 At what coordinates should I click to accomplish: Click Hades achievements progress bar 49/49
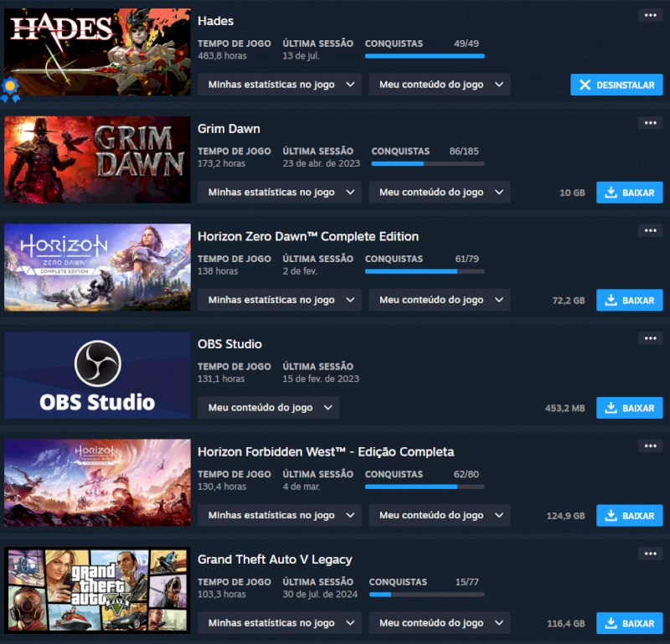425,56
